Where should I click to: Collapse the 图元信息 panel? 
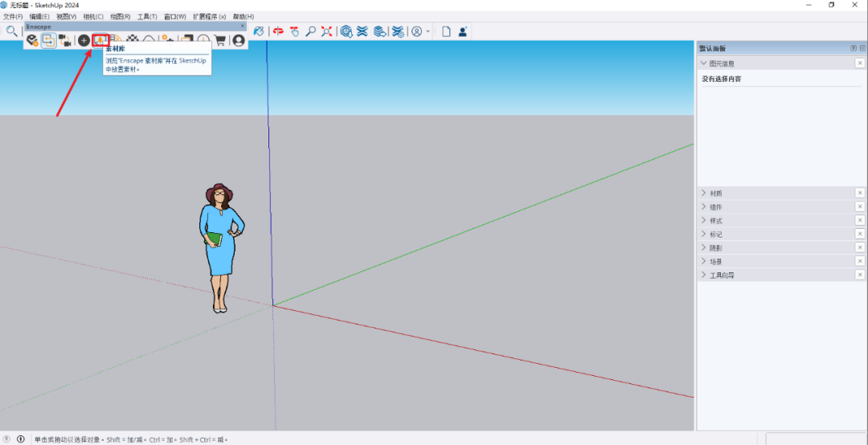pos(704,63)
